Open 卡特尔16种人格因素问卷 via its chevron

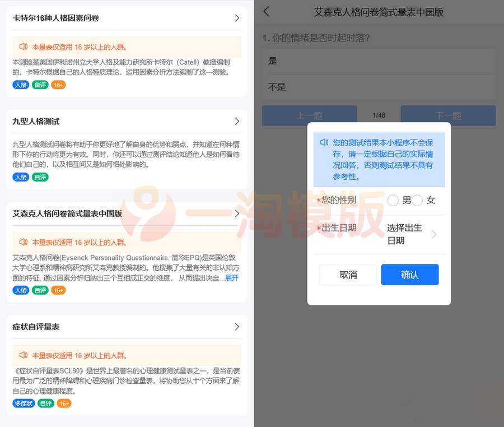pyautogui.click(x=237, y=18)
